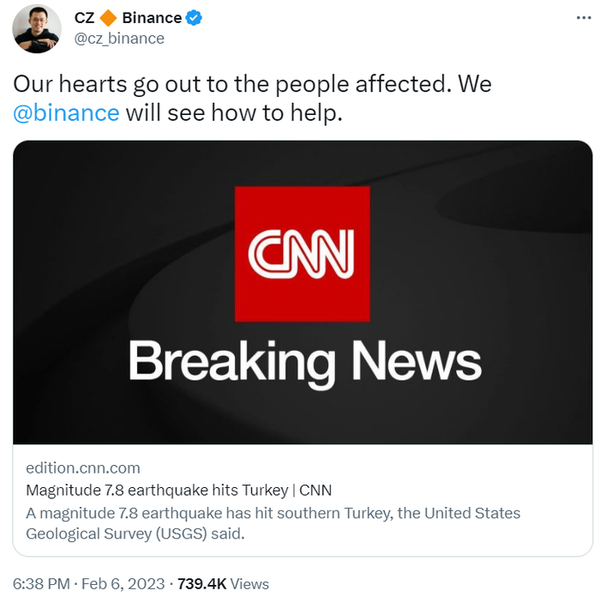The width and height of the screenshot is (600, 603).
Task: Click the 6:38 PM timestamp
Action: coord(41,583)
